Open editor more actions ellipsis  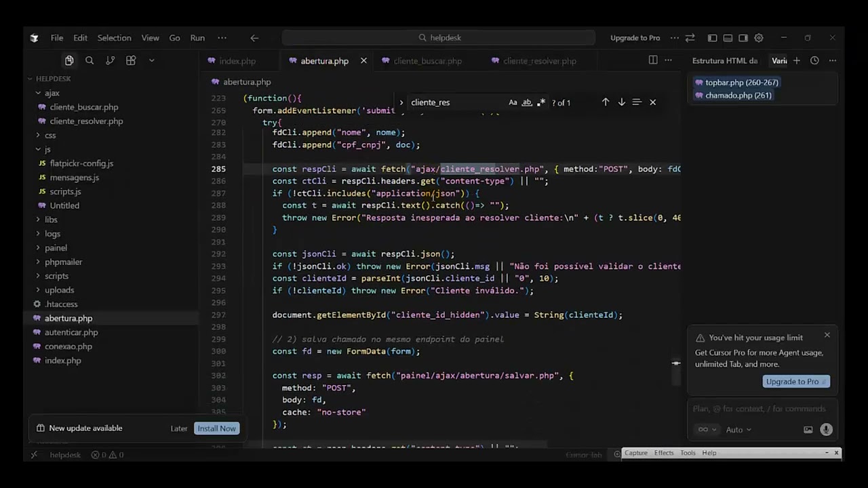(669, 60)
